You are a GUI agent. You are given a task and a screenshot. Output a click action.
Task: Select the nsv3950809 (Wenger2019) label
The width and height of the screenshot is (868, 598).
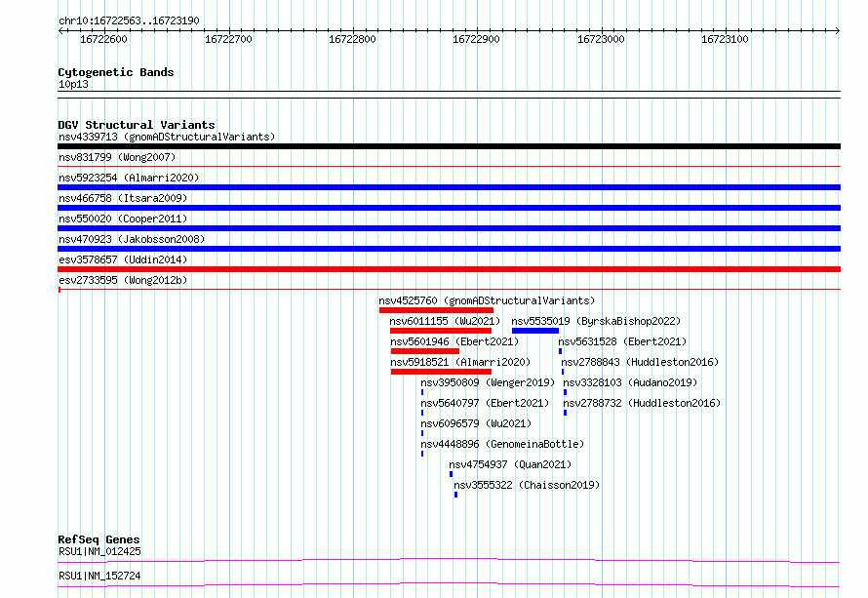pos(488,382)
